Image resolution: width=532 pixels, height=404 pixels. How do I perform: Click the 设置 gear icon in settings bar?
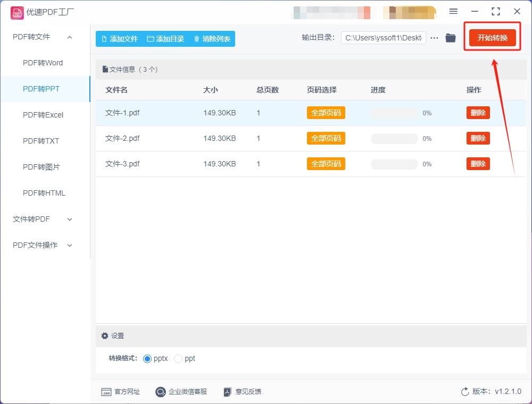(x=105, y=335)
